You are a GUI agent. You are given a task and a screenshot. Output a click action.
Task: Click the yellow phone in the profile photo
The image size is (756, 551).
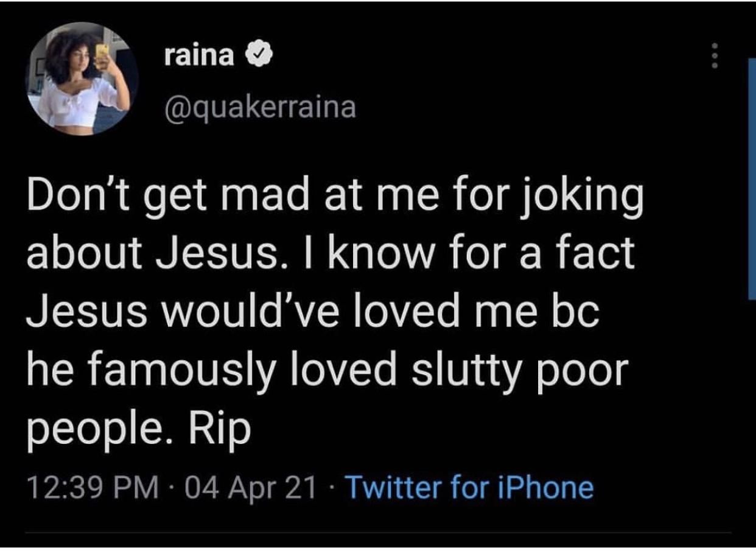click(102, 52)
